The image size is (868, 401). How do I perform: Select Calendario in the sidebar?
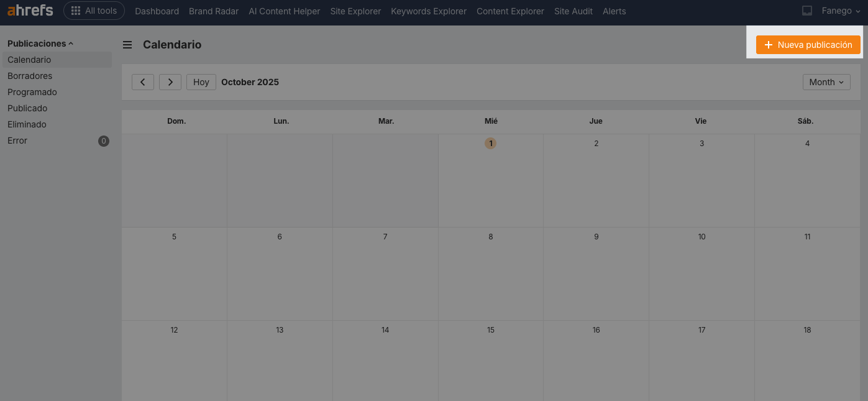coord(57,60)
